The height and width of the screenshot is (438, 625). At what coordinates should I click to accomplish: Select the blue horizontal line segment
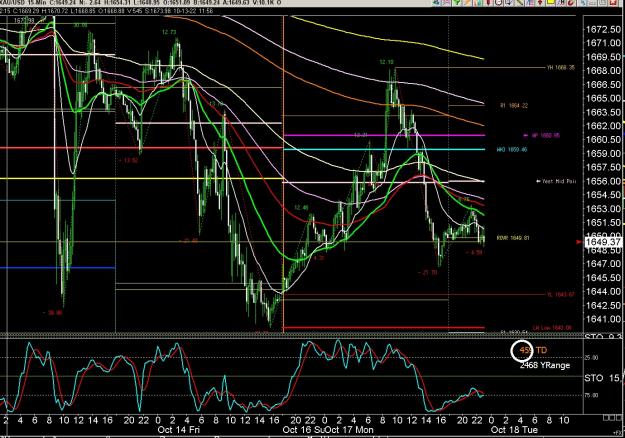point(57,267)
